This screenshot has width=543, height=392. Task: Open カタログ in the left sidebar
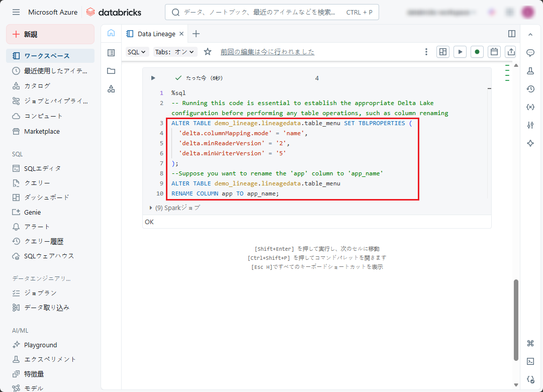point(37,86)
